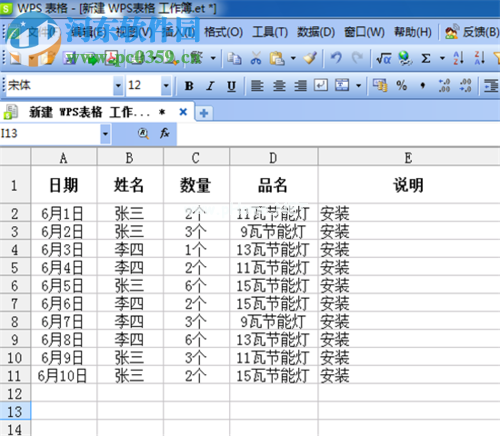Click the Cut scissors icon
500x436 pixels.
(256, 58)
